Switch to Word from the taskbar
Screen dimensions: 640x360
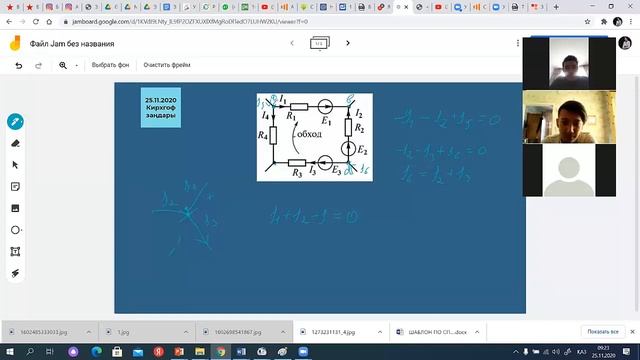click(241, 351)
